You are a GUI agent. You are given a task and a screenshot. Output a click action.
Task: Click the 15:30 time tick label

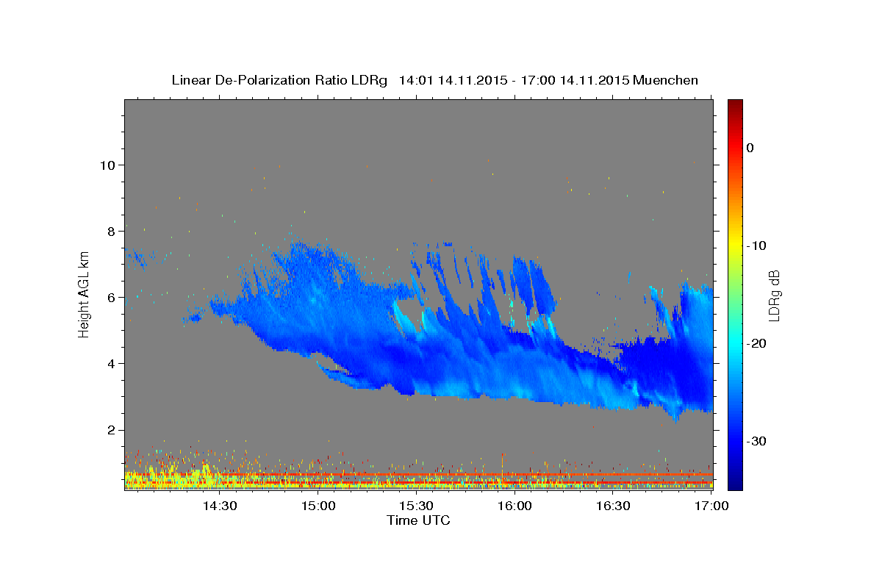417,506
